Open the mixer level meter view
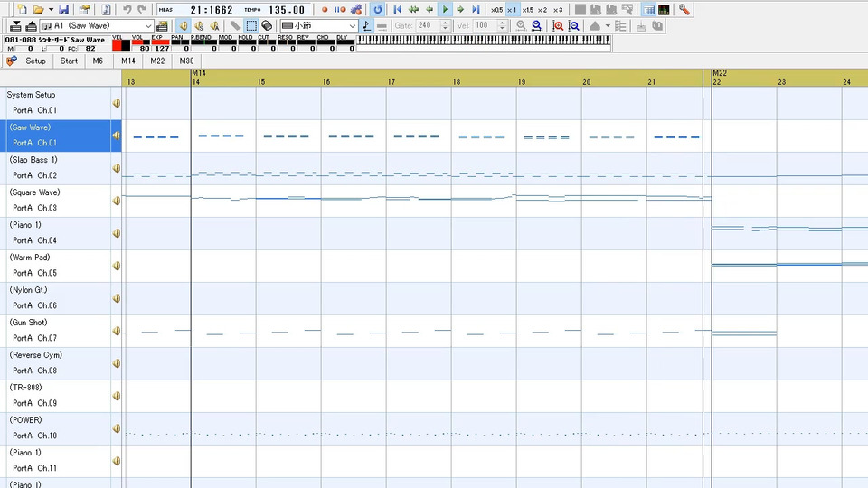 (664, 9)
